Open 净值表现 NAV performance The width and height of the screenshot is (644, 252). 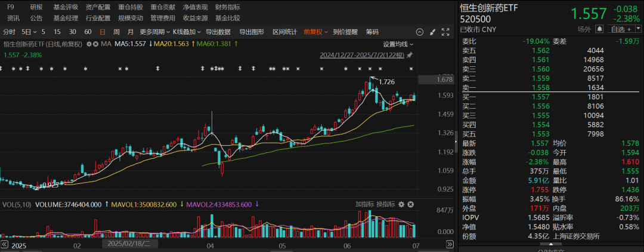[196, 7]
